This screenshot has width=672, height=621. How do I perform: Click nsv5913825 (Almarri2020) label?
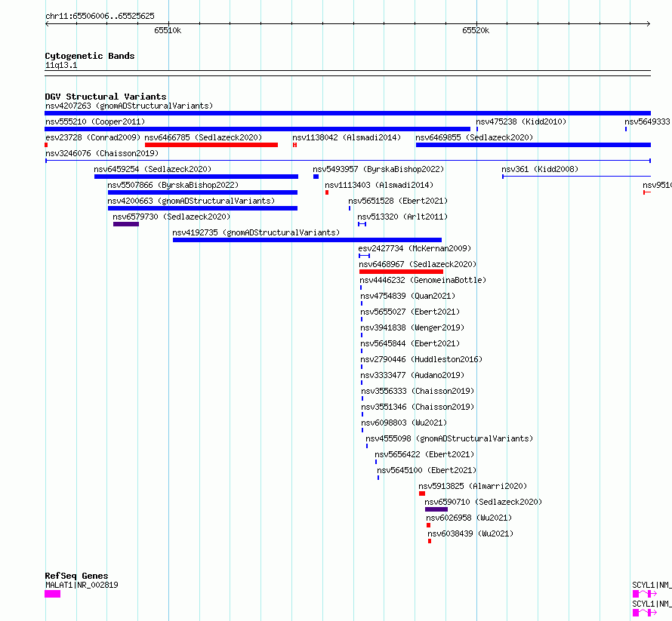tap(473, 486)
